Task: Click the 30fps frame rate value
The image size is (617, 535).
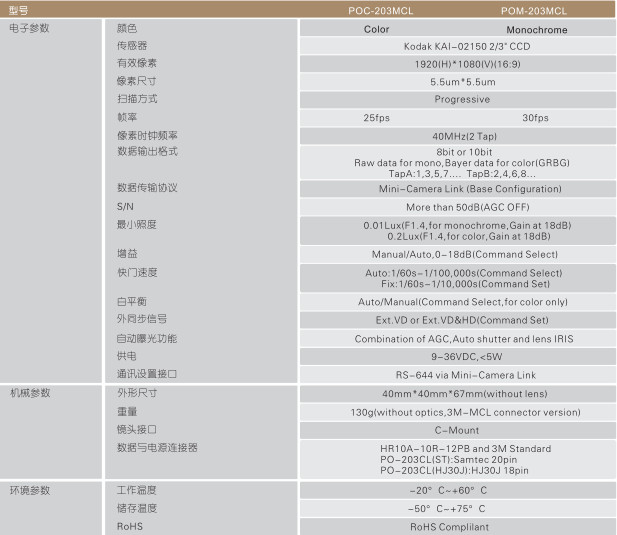Action: click(x=536, y=117)
